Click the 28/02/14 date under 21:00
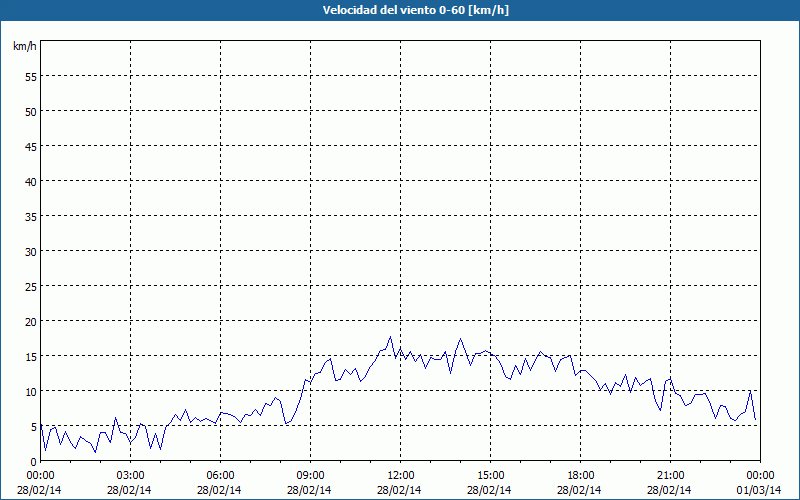This screenshot has width=800, height=500. (x=669, y=490)
